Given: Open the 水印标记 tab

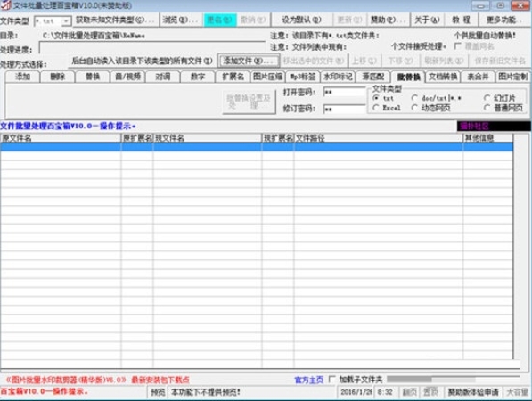Looking at the screenshot, I should pyautogui.click(x=338, y=77).
